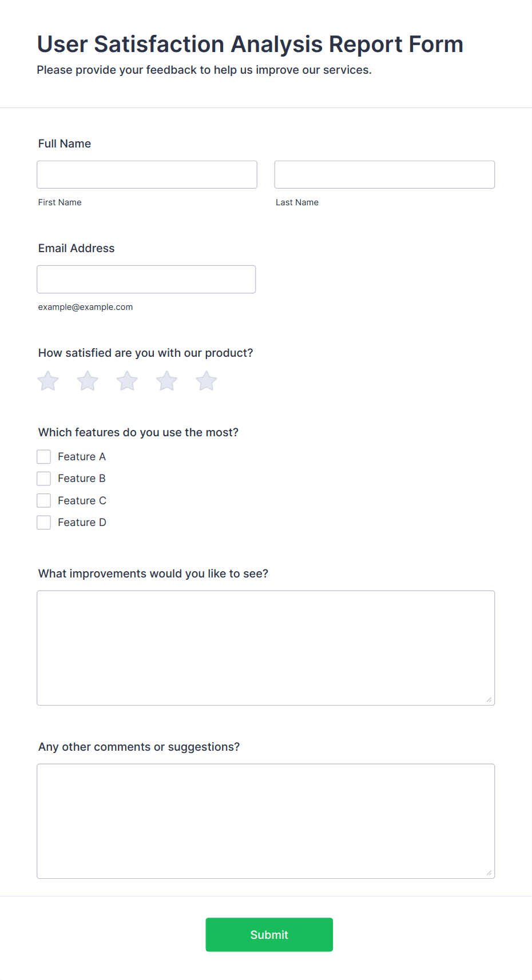Focus the Last Name text box
532x980 pixels.
click(384, 174)
